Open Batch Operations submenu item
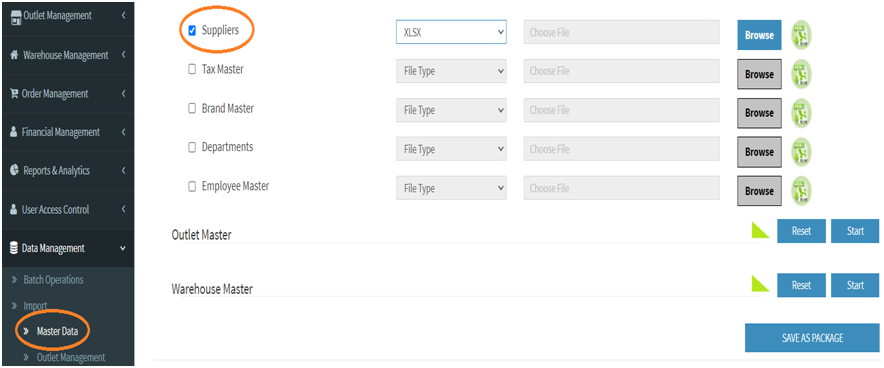884x368 pixels. tap(53, 280)
